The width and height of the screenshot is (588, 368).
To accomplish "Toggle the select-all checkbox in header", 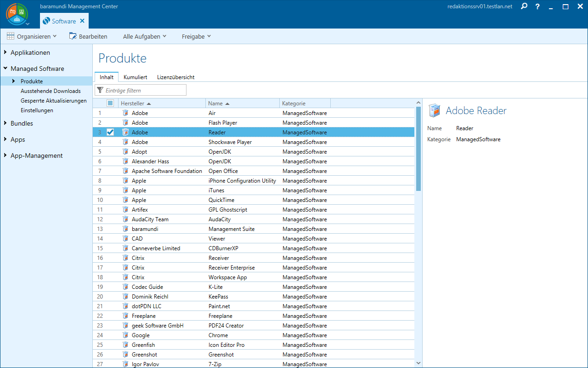I will tap(110, 103).
